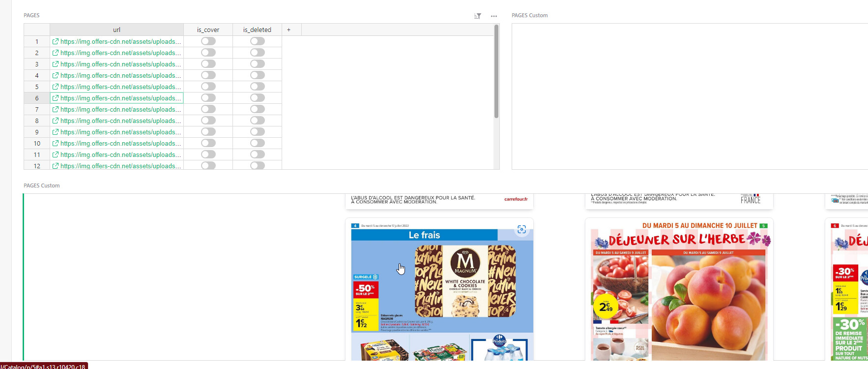Open the external link icon in row 2

point(56,53)
